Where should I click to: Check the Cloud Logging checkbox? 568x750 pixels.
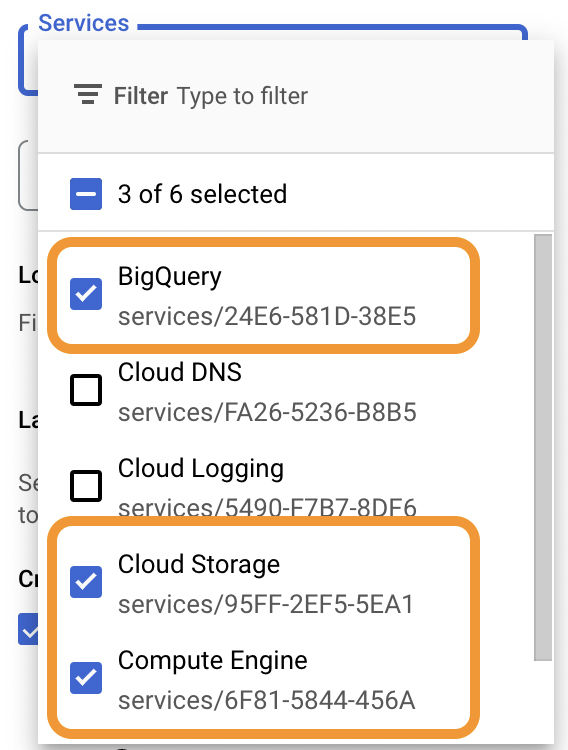86,485
